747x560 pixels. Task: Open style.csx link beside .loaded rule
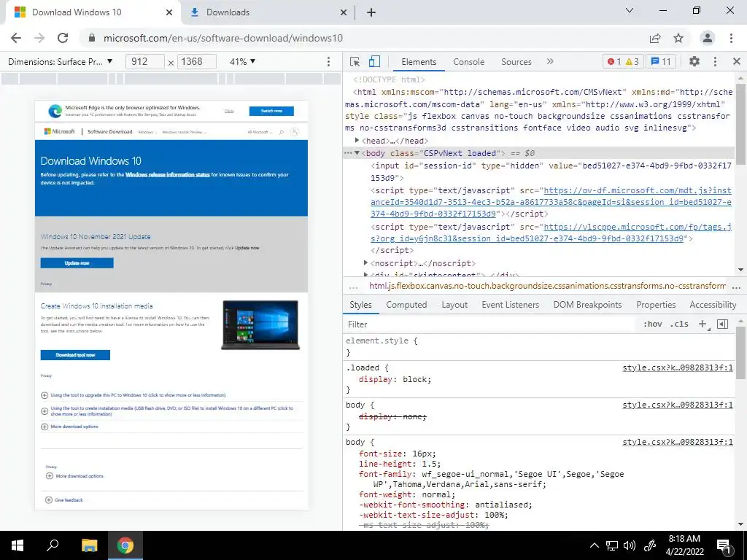pos(678,367)
